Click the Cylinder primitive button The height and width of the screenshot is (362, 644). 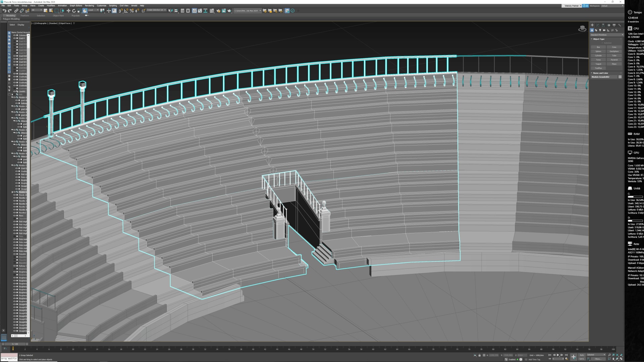click(x=598, y=56)
